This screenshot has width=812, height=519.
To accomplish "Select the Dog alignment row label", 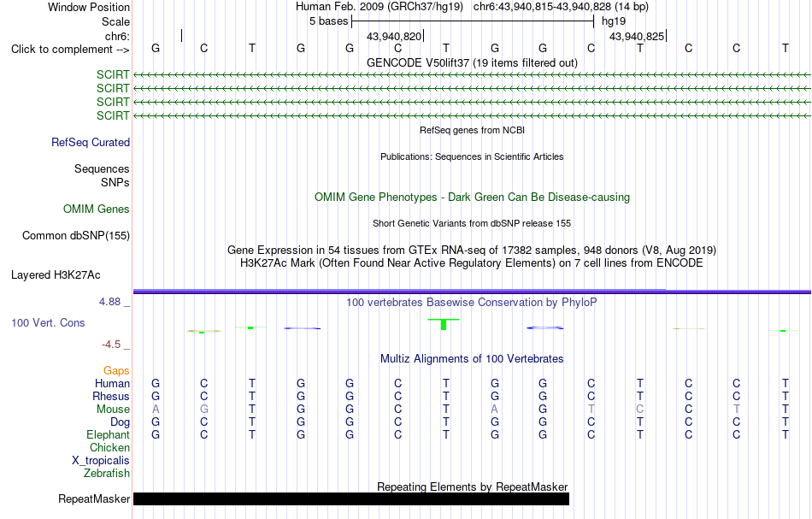I will tap(120, 422).
